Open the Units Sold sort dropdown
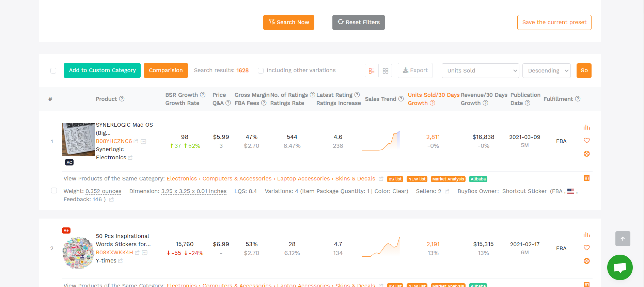644x287 pixels. point(480,70)
